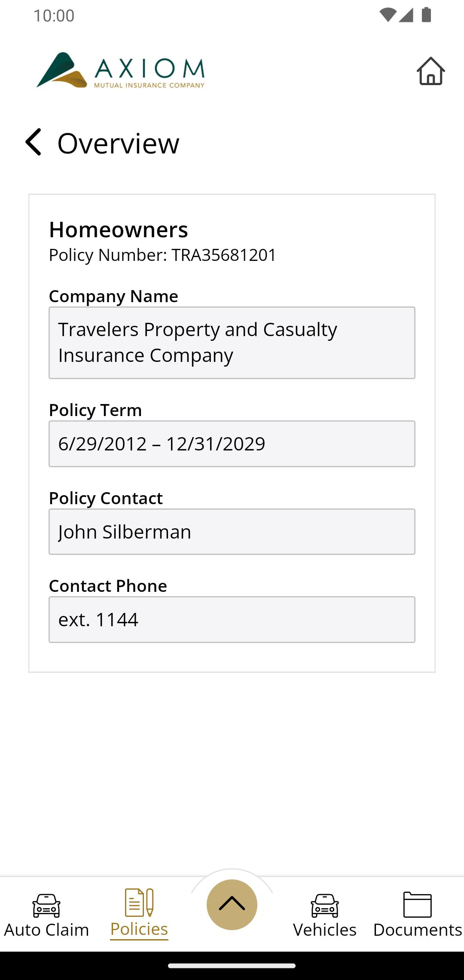Open the Auto Claim tab label

pos(46,930)
